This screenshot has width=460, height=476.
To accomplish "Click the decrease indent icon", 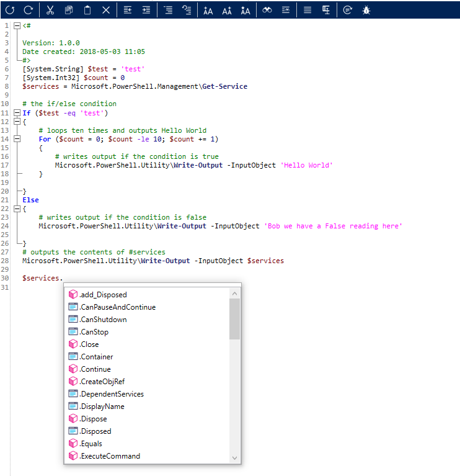I will pyautogui.click(x=127, y=10).
